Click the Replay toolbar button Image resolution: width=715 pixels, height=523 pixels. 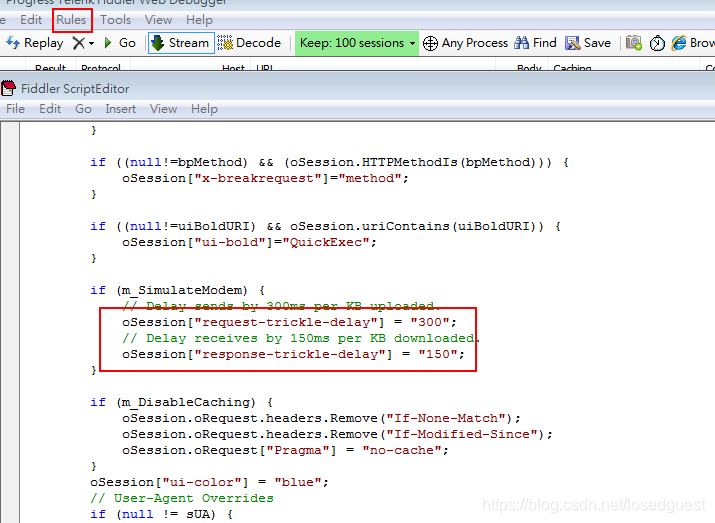click(x=35, y=43)
